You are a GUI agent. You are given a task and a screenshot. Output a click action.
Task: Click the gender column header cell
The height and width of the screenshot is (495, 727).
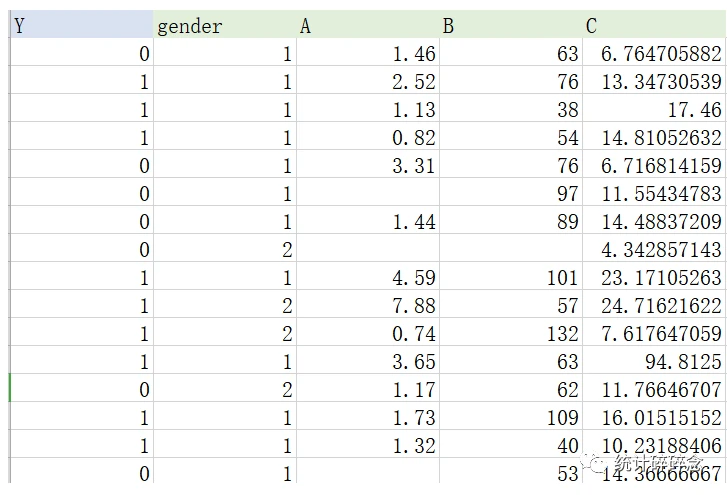224,26
